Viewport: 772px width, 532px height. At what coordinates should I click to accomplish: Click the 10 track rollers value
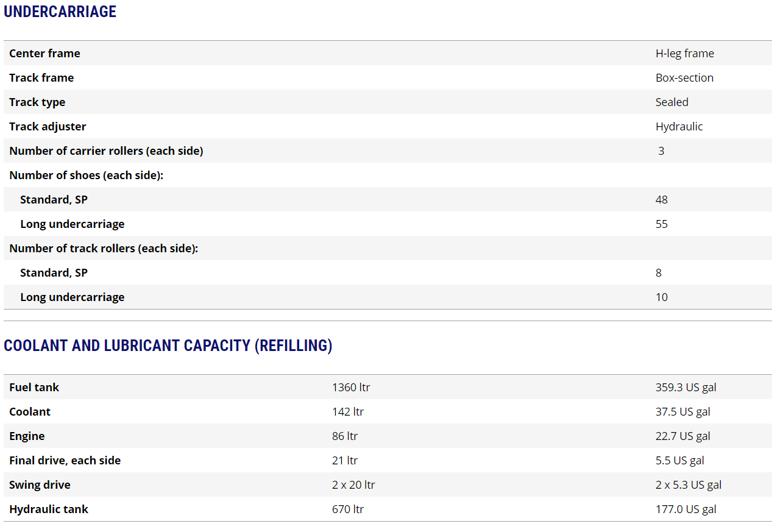(661, 297)
